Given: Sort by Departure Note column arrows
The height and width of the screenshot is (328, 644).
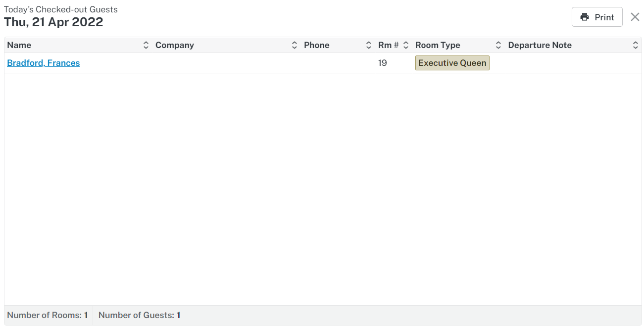Looking at the screenshot, I should tap(636, 45).
